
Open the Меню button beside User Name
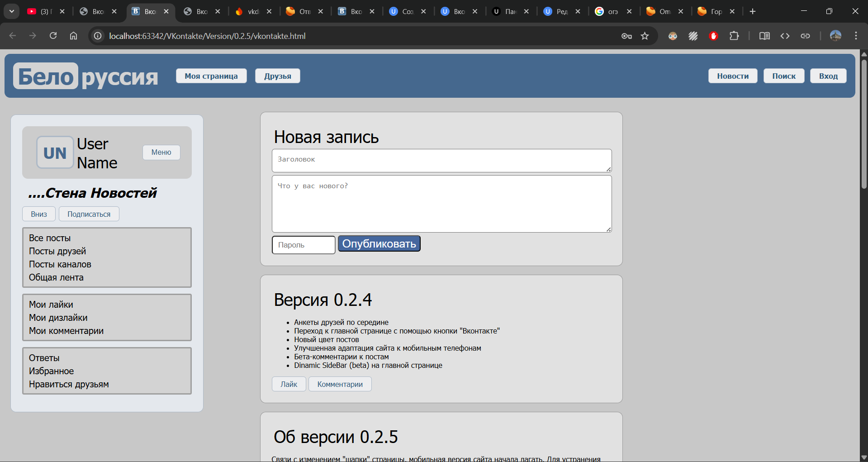[x=161, y=152]
